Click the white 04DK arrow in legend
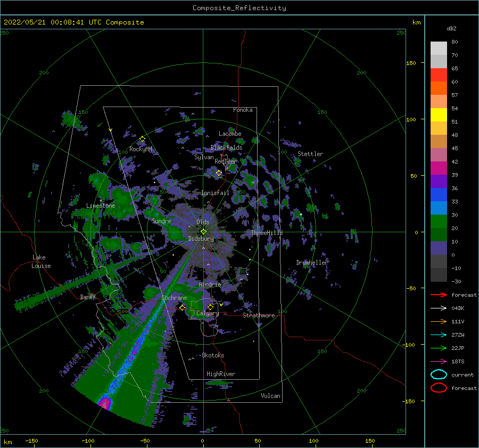Image resolution: width=479 pixels, height=448 pixels. click(x=439, y=308)
